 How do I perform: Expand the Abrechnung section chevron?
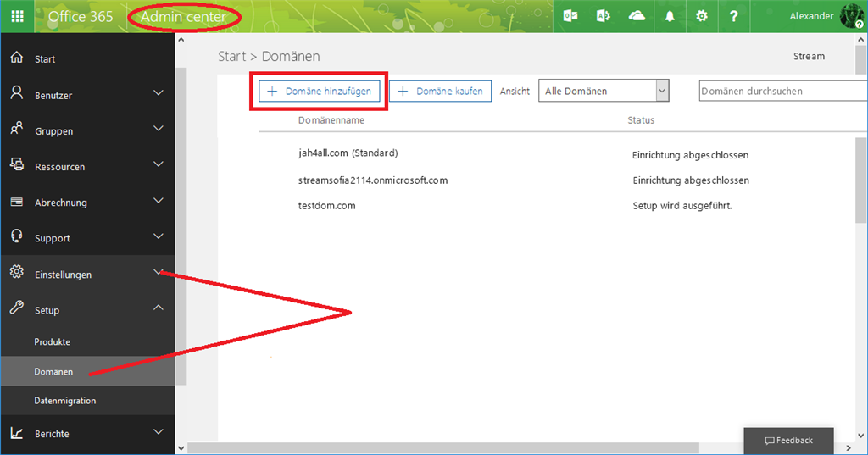point(159,200)
